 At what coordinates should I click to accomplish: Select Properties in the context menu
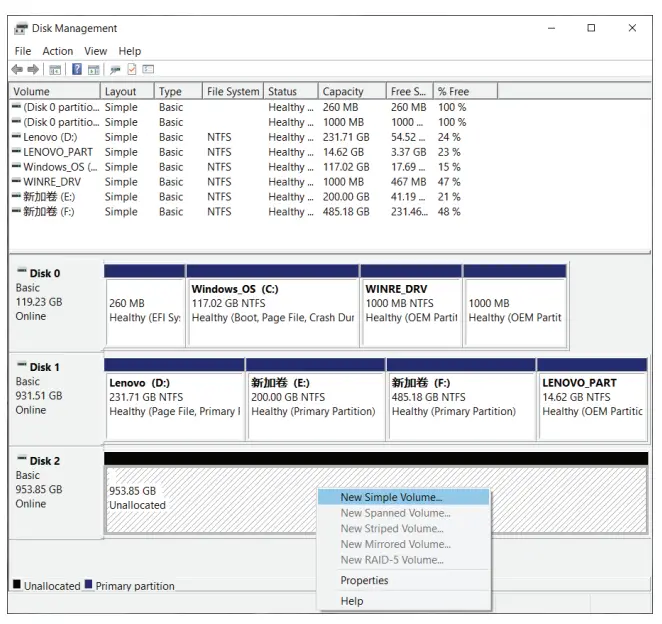(364, 581)
